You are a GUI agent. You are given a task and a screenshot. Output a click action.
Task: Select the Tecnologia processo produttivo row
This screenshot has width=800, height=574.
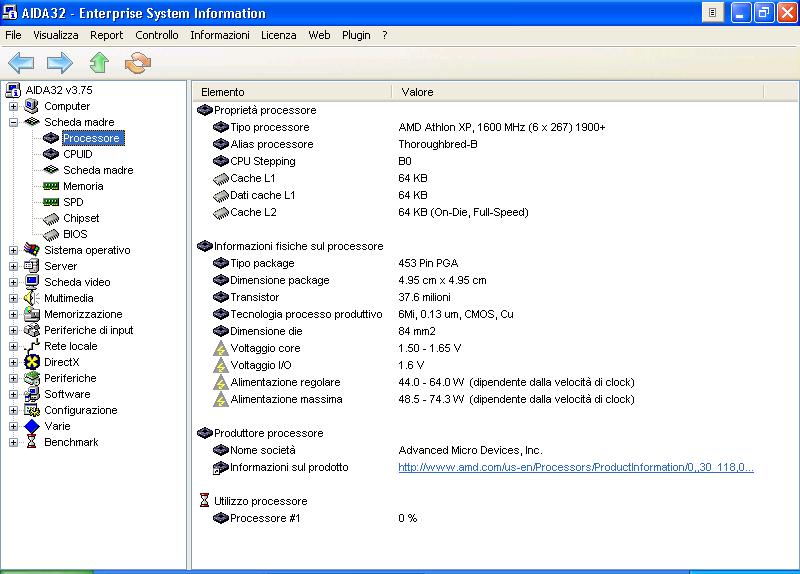(363, 314)
